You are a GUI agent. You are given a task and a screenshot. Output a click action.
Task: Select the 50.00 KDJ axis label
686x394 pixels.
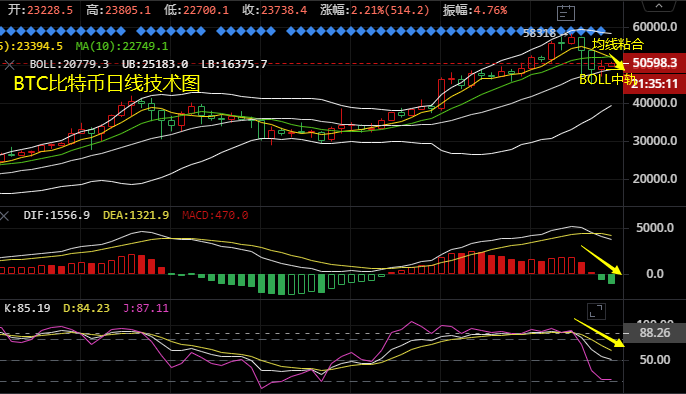point(655,360)
